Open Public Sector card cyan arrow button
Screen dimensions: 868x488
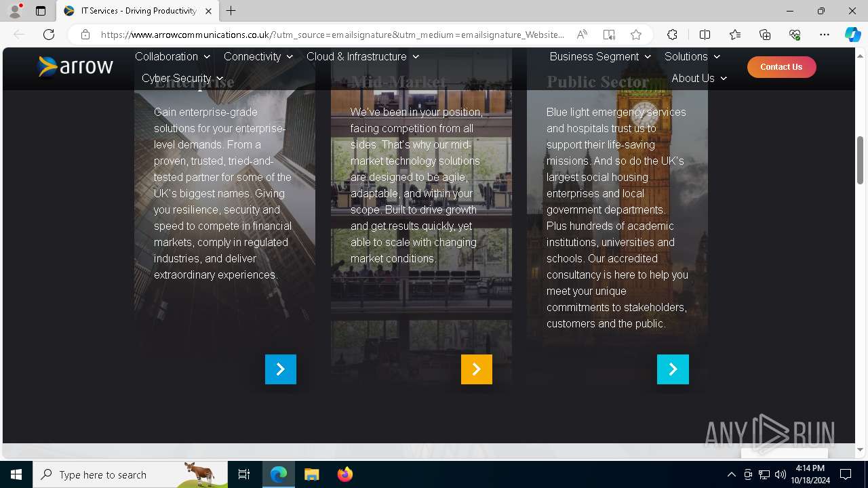(x=673, y=369)
